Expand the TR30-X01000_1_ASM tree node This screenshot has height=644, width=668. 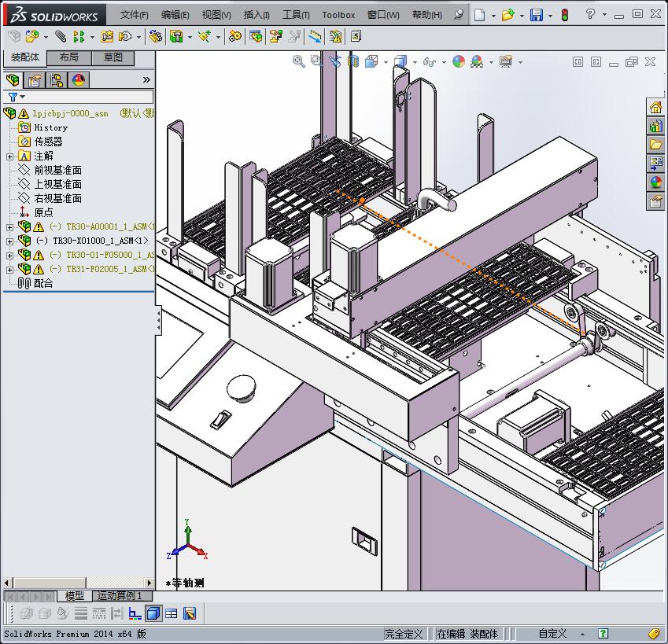coord(9,241)
